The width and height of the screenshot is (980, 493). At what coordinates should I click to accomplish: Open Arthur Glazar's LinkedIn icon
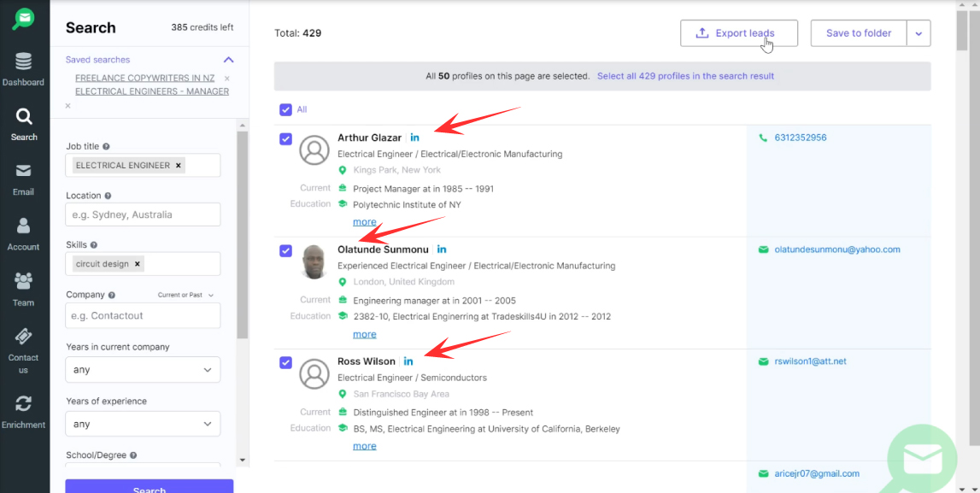tap(415, 138)
